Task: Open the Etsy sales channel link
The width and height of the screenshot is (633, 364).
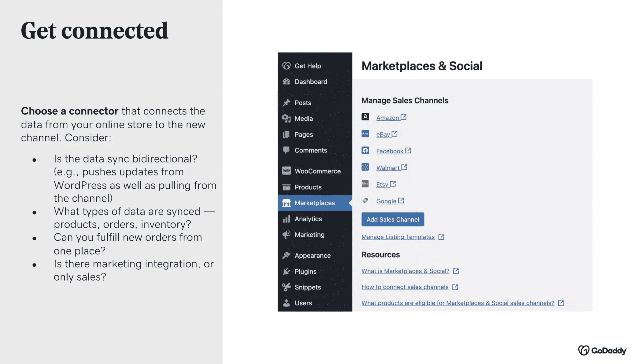Action: point(386,185)
